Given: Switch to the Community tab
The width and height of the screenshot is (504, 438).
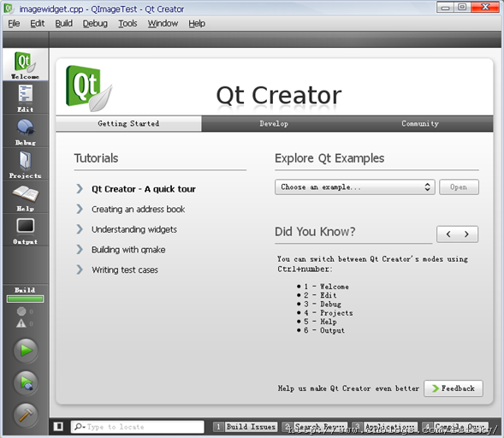Looking at the screenshot, I should tap(420, 124).
